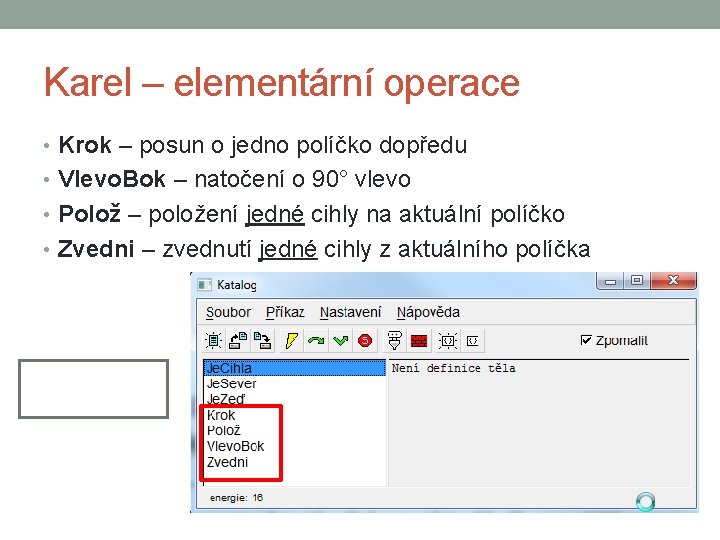This screenshot has height=540, width=720.
Task: Open the Nápověda menu
Action: [428, 312]
